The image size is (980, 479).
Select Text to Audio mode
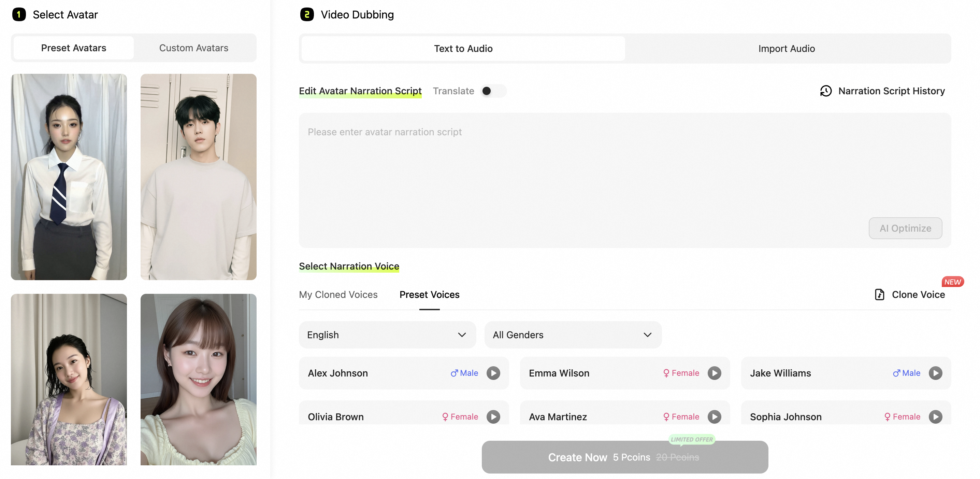coord(463,49)
